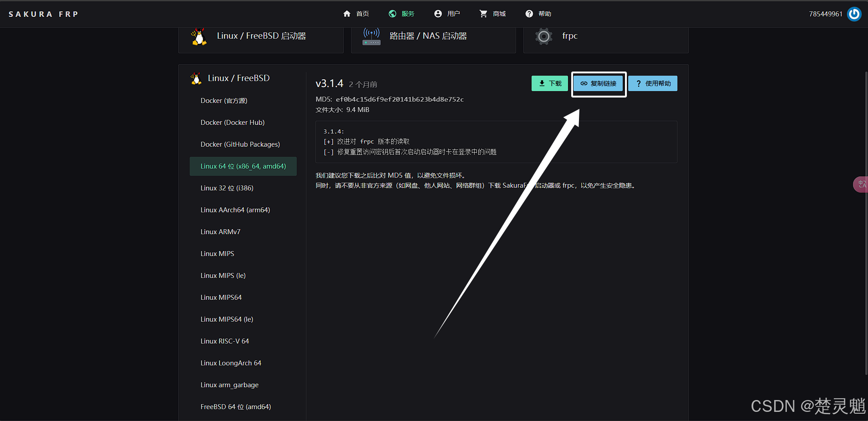The height and width of the screenshot is (421, 868).
Task: Click the Tux icon beside Linux / FreeBSD heading
Action: coord(196,78)
